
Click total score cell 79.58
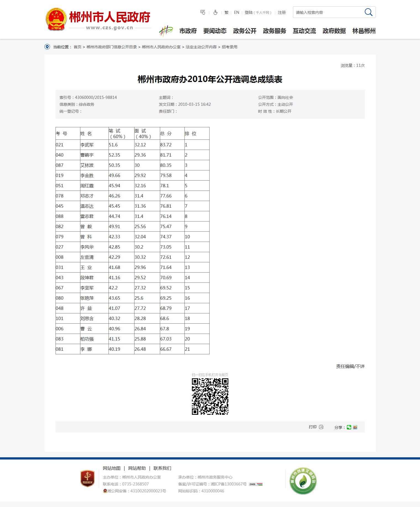pyautogui.click(x=166, y=175)
